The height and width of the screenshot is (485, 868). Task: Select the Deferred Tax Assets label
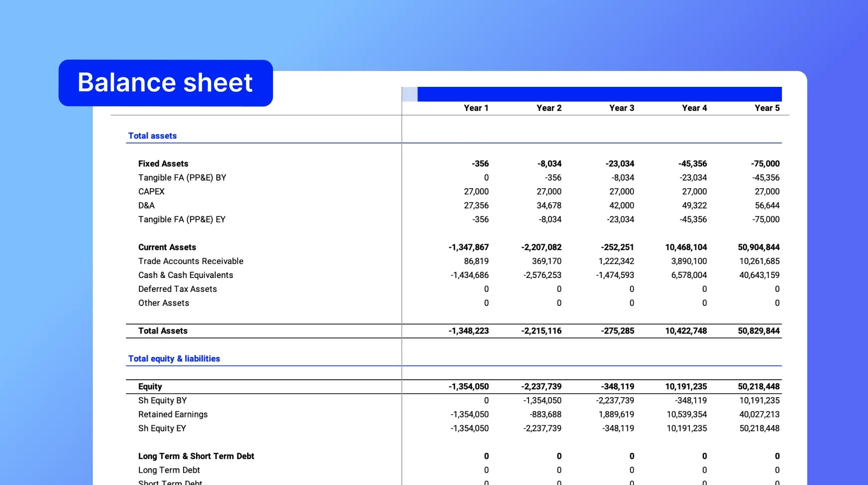[177, 289]
